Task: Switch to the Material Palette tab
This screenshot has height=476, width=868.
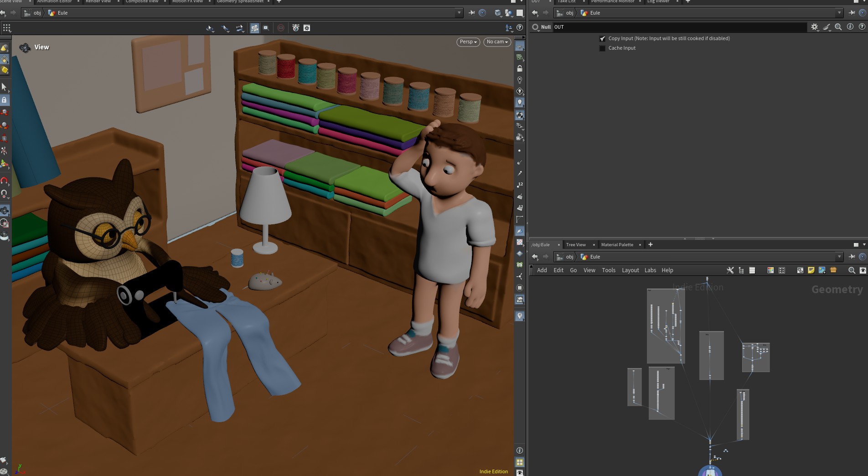Action: click(x=617, y=245)
